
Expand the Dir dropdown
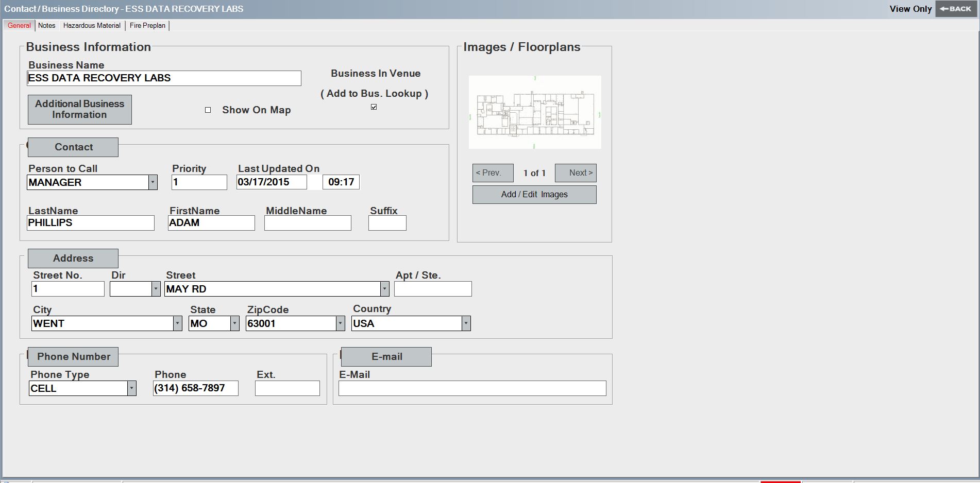pos(156,289)
